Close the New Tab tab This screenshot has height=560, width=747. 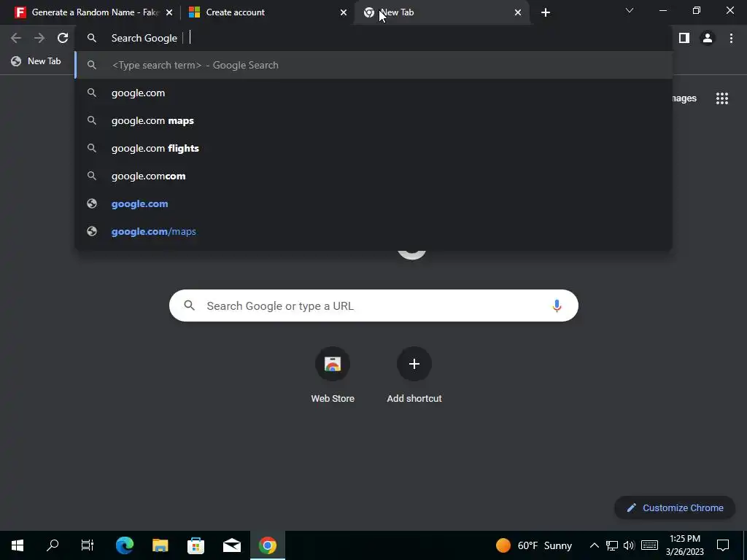coord(518,12)
